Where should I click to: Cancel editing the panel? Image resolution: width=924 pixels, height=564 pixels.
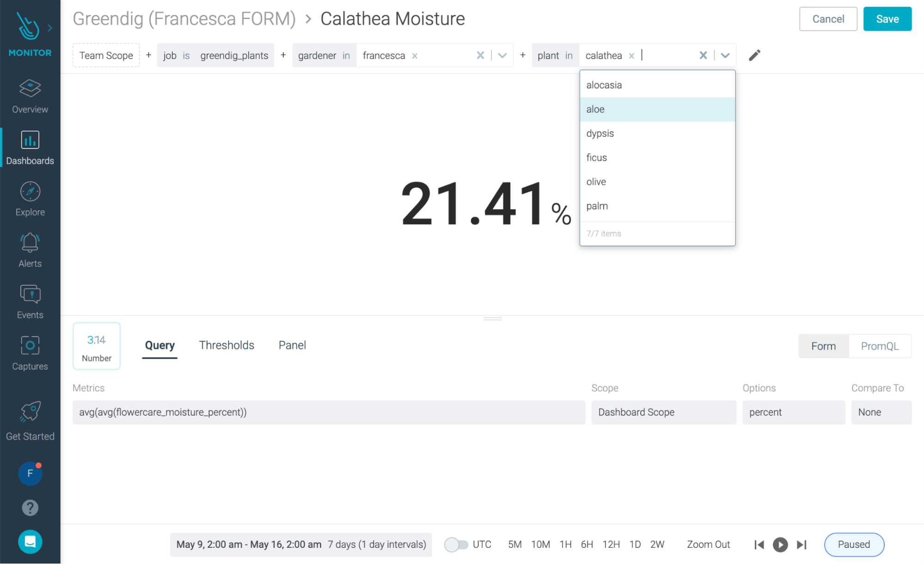click(828, 19)
